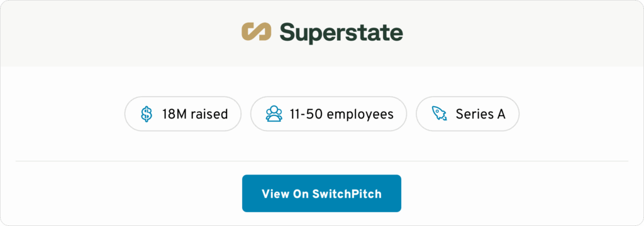Click the letter A in Series A

[x=501, y=114]
